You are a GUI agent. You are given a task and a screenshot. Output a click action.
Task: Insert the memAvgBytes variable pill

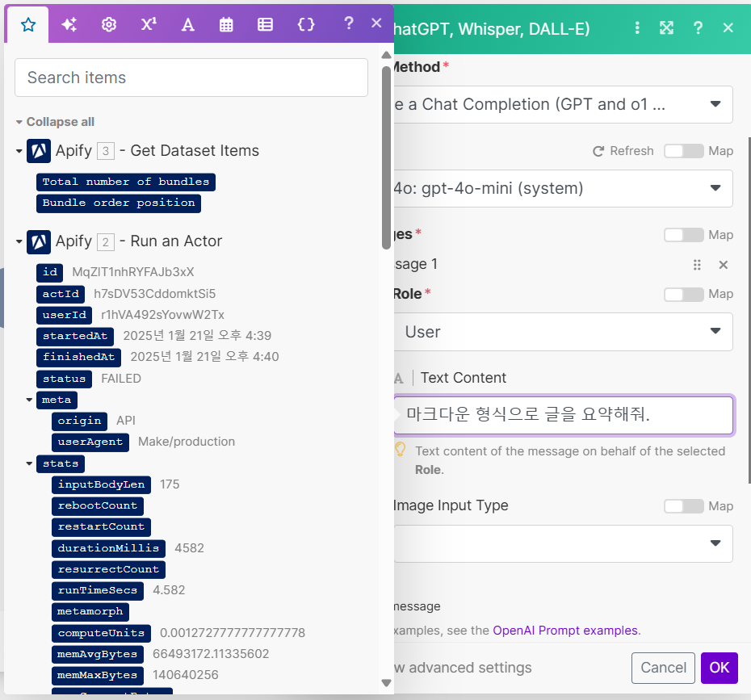pyautogui.click(x=98, y=654)
